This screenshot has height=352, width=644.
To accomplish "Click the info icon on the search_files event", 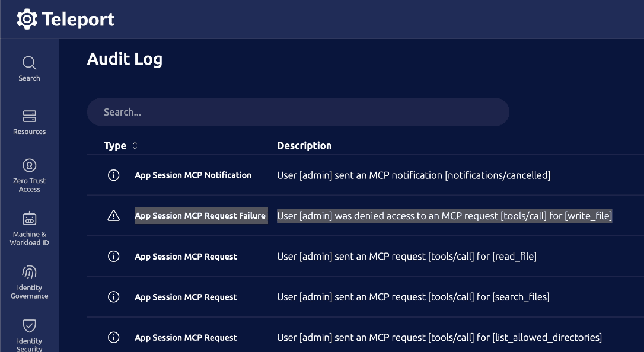I will [113, 297].
